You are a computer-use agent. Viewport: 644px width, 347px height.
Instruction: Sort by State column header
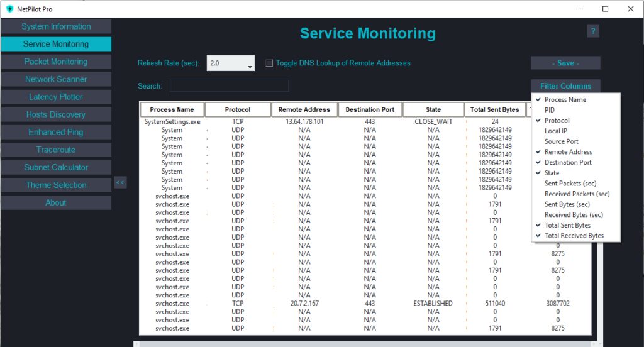coord(433,109)
